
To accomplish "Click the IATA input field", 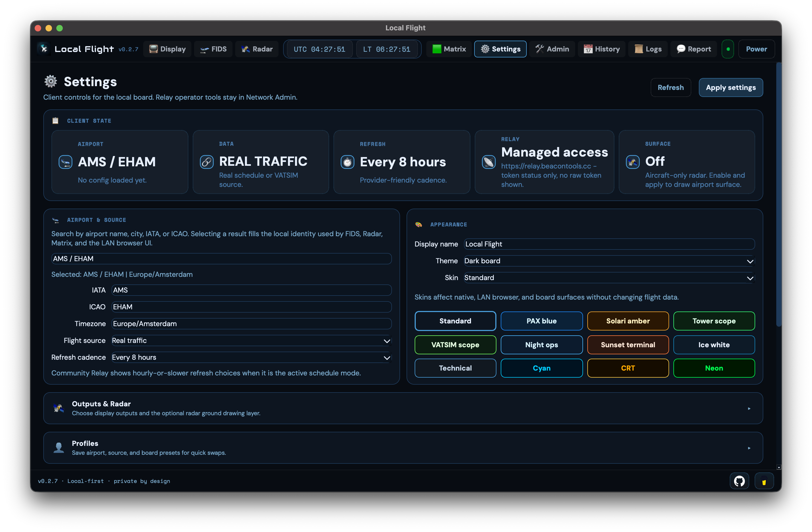I will [x=251, y=290].
